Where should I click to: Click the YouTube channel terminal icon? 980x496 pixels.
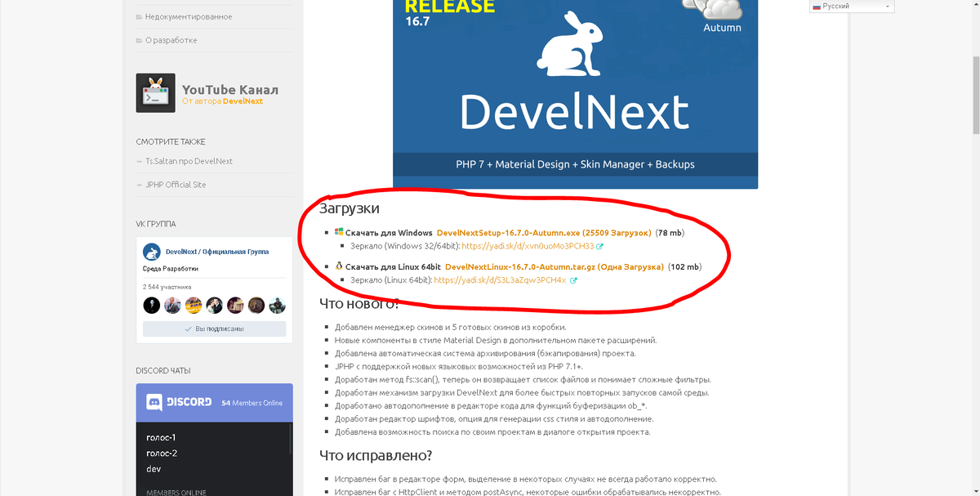click(x=155, y=93)
